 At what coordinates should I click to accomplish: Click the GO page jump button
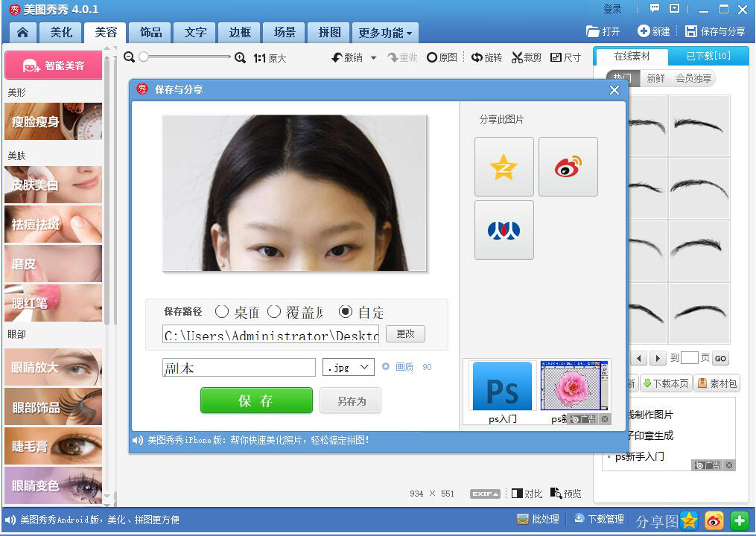click(720, 358)
